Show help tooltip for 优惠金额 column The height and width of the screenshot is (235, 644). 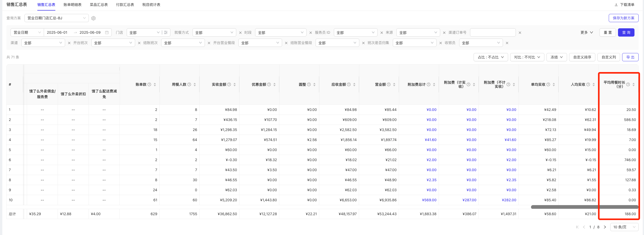pos(269,84)
